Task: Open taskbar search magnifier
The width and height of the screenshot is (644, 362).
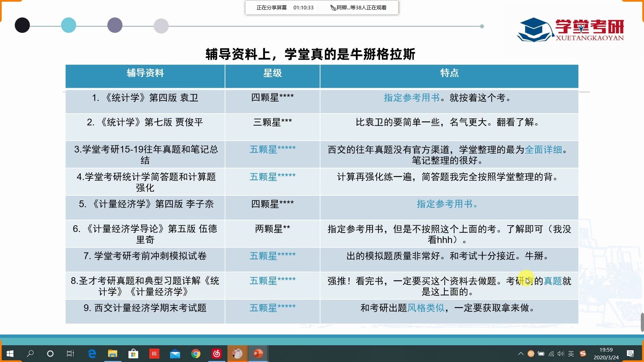Action: pyautogui.click(x=30, y=354)
